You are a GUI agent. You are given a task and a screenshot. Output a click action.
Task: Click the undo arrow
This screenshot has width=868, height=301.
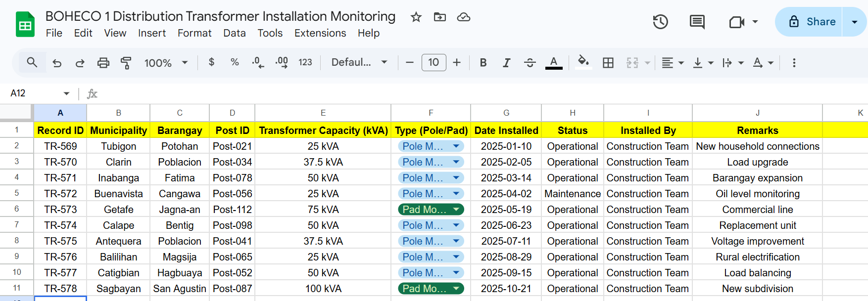[x=57, y=63]
